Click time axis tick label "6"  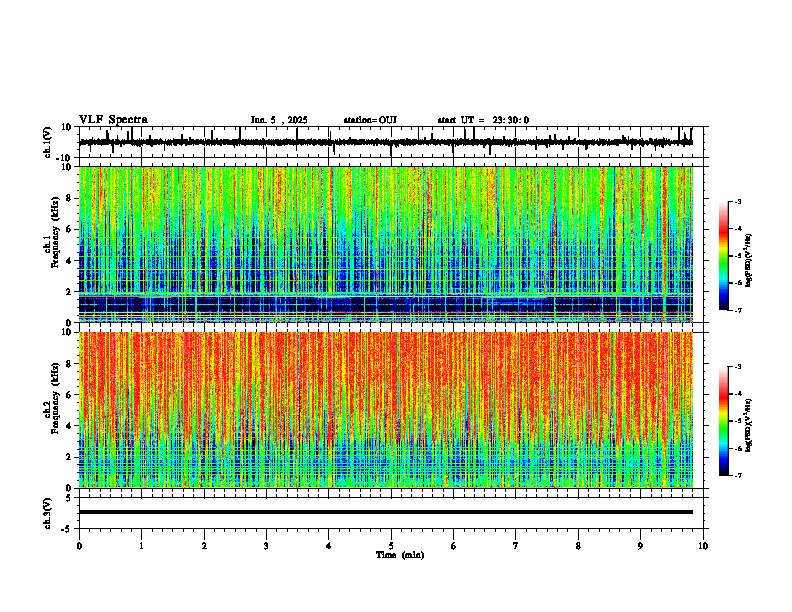pyautogui.click(x=454, y=546)
